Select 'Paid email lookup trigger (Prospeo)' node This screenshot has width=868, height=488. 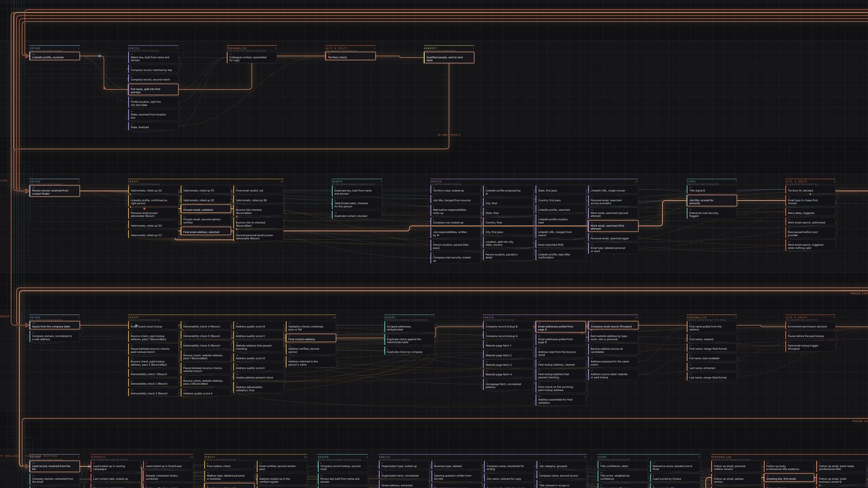pos(811,346)
